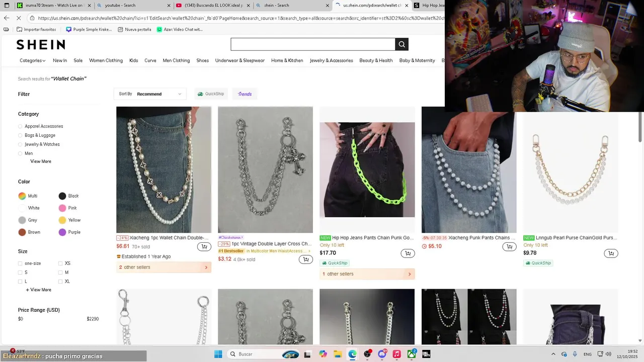Viewport: 644px width, 362px height.
Task: Expand size View More options
Action: click(39, 290)
